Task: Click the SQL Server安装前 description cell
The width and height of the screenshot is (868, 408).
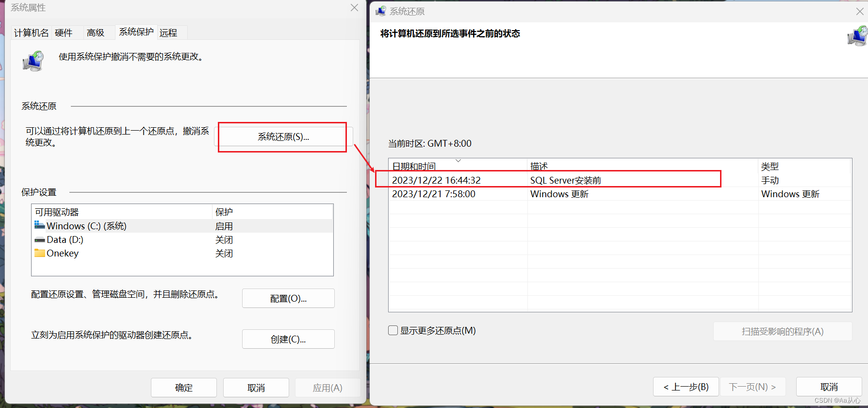Action: (566, 180)
